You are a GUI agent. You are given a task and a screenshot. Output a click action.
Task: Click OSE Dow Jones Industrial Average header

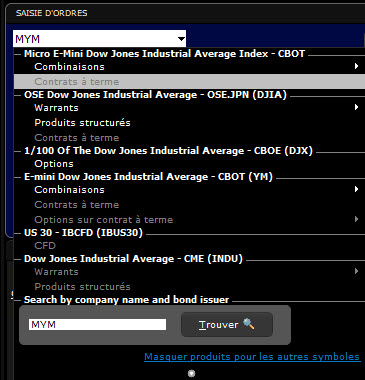pos(155,95)
